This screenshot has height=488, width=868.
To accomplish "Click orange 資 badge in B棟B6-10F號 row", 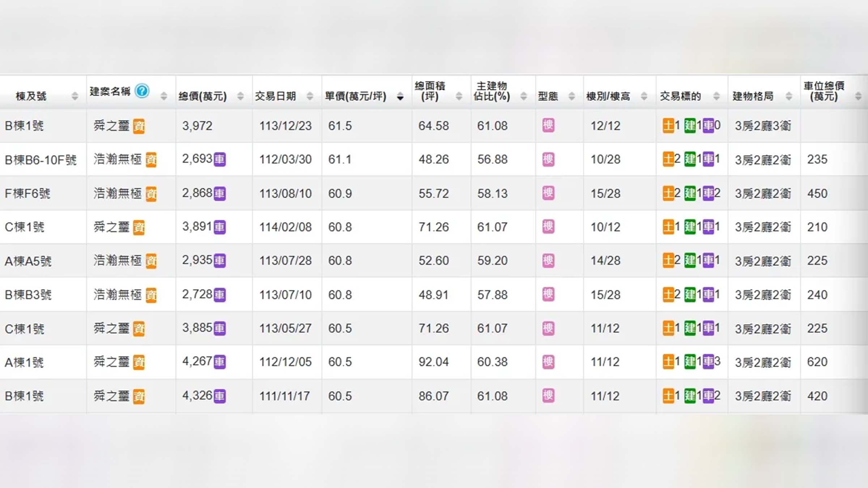I will [151, 160].
